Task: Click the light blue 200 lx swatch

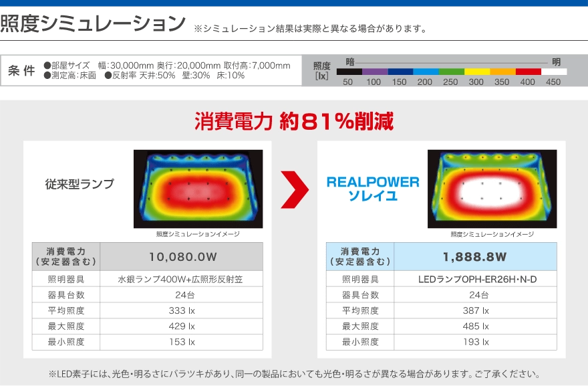Action: pos(426,71)
